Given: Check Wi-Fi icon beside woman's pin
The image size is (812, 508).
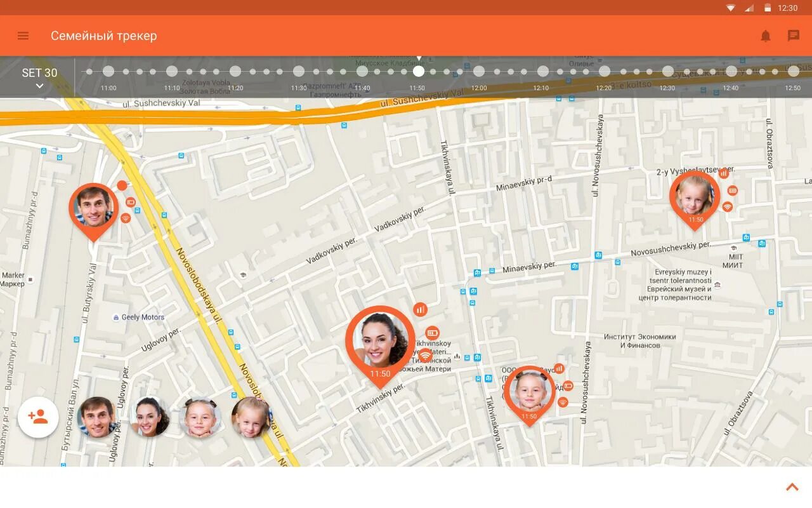Looking at the screenshot, I should tap(426, 356).
